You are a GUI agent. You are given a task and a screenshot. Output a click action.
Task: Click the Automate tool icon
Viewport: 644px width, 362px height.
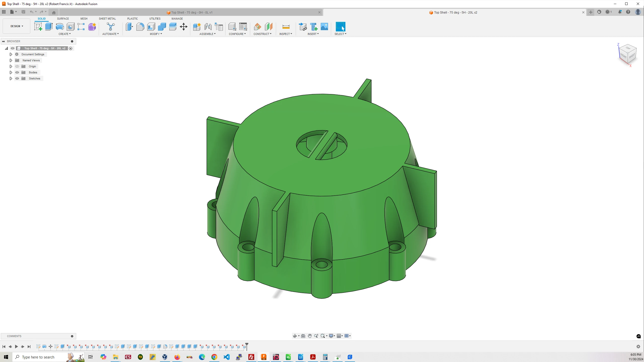(111, 27)
